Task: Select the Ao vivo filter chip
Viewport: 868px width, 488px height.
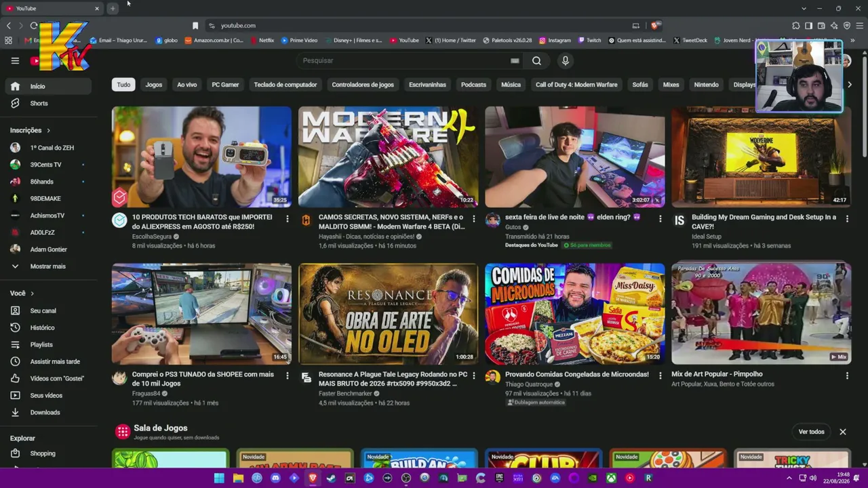Action: click(186, 85)
